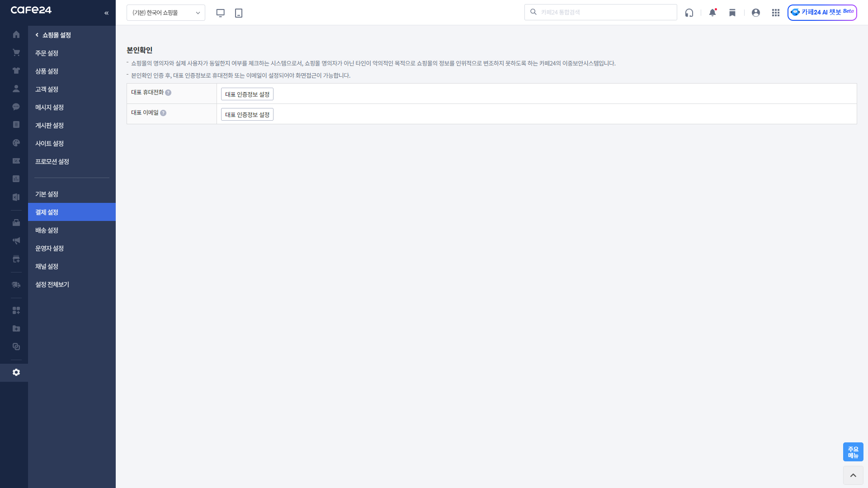This screenshot has height=488, width=868.
Task: Open the (기본) 한국어 쇼핑몰 dropdown
Action: 166,13
